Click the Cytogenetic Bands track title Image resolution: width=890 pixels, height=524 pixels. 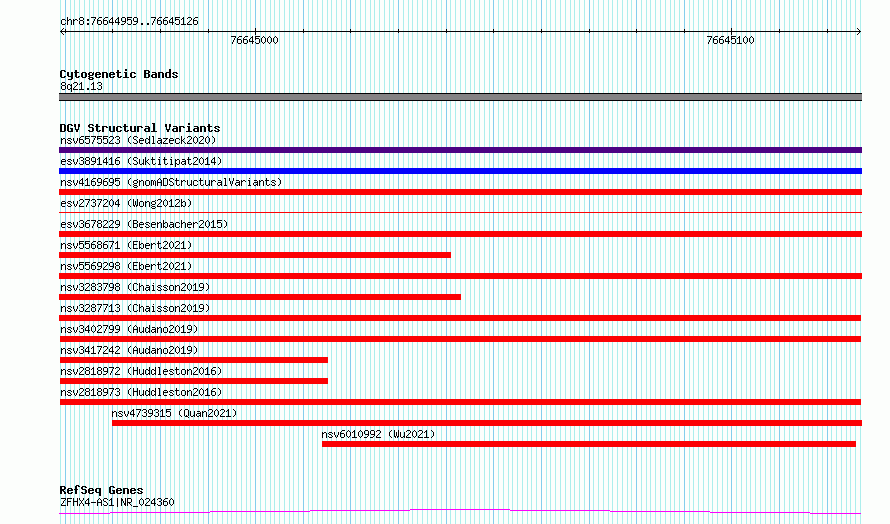[x=119, y=74]
